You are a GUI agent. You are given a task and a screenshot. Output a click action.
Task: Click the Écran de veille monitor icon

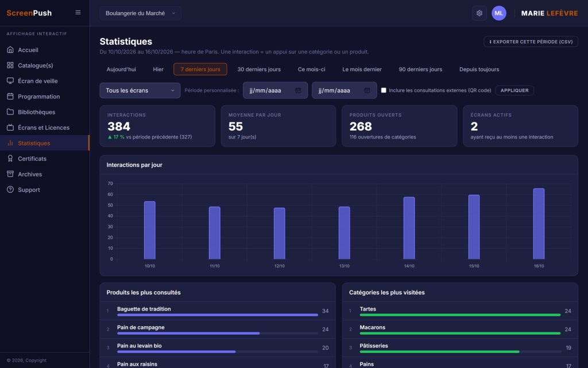10,80
